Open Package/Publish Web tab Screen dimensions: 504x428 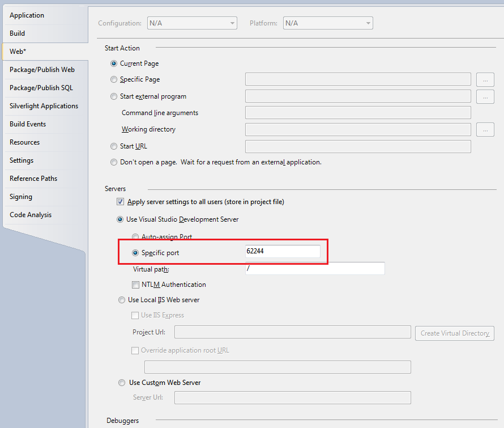(42, 70)
